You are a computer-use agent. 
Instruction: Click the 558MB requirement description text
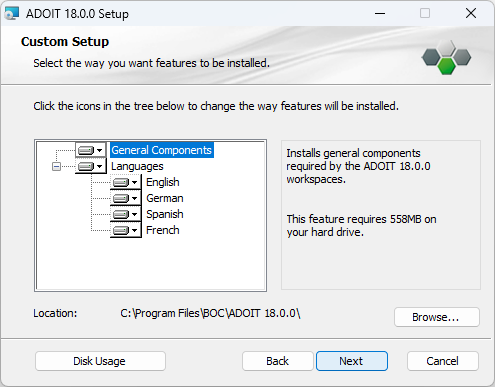361,225
